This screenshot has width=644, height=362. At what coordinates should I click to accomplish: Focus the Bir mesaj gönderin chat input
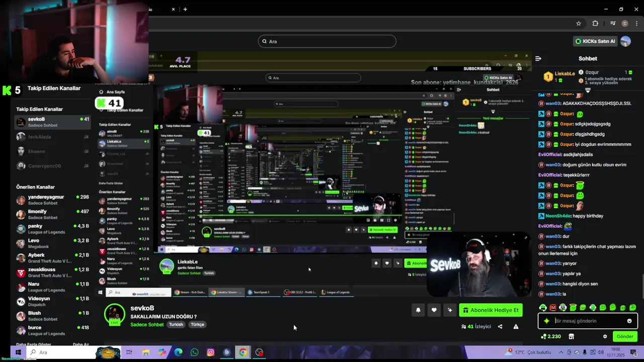589,321
